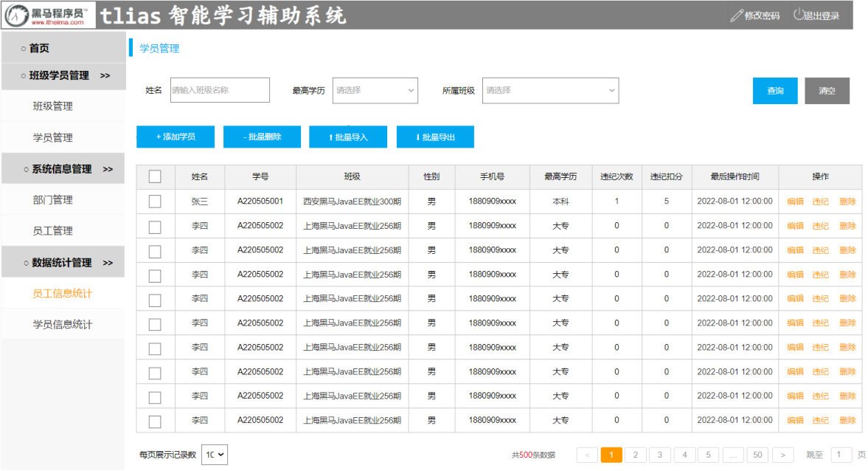Collapse the 数据统计管理 menu section
This screenshot has height=471, width=868.
click(x=63, y=263)
